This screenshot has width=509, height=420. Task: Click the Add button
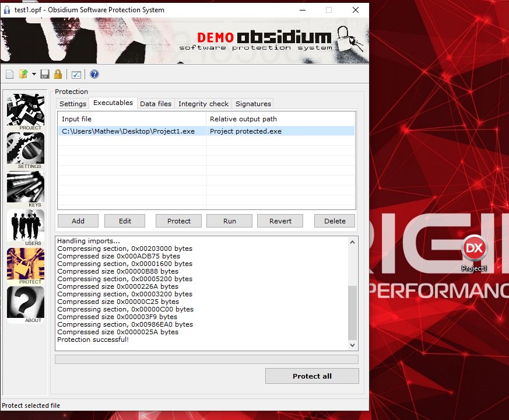coord(78,221)
